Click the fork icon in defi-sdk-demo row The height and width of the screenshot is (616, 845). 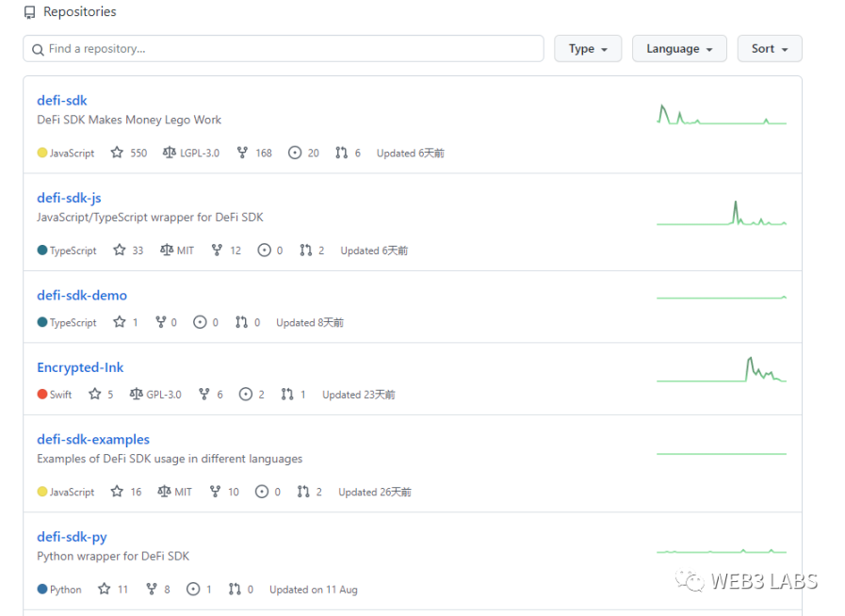(160, 322)
